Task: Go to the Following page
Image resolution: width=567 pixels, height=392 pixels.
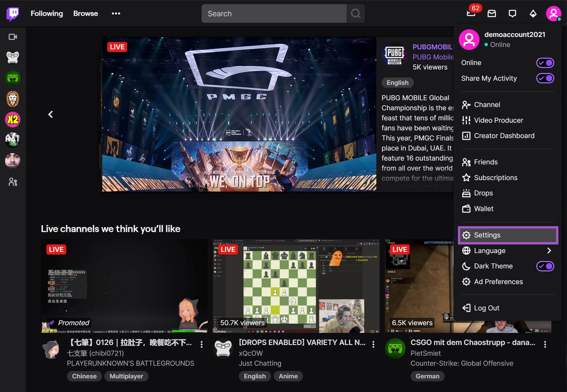Action: coord(47,14)
